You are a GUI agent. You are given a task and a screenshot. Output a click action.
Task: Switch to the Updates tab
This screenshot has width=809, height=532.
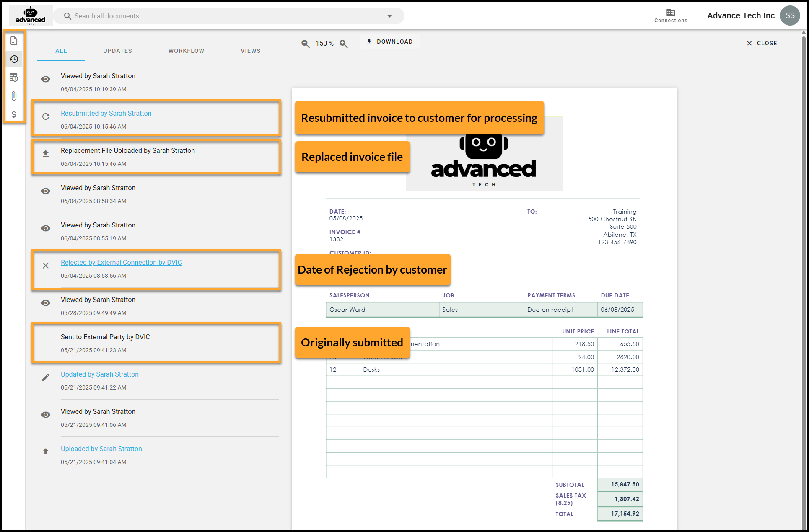[117, 51]
